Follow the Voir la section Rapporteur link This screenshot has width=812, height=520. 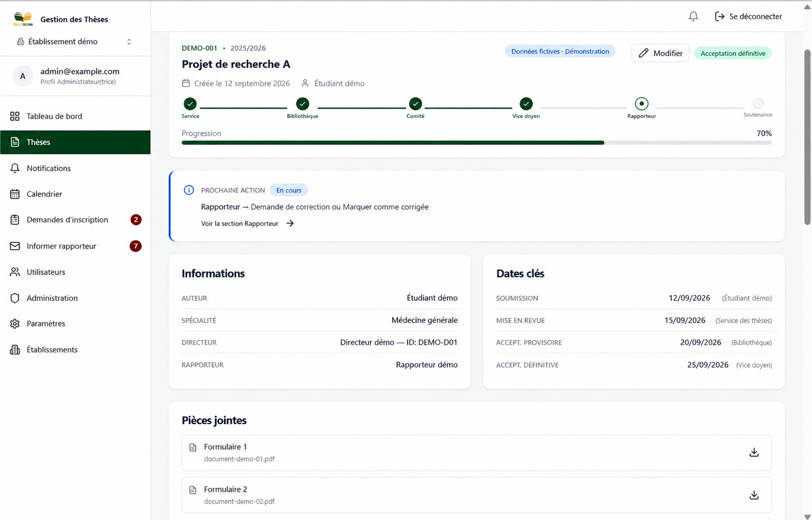(248, 224)
